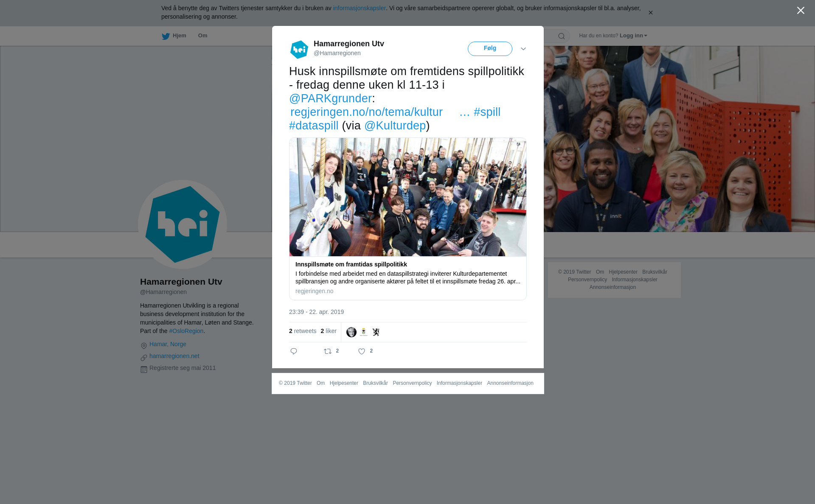Open the Om menu item
This screenshot has height=504, width=815.
tap(202, 36)
